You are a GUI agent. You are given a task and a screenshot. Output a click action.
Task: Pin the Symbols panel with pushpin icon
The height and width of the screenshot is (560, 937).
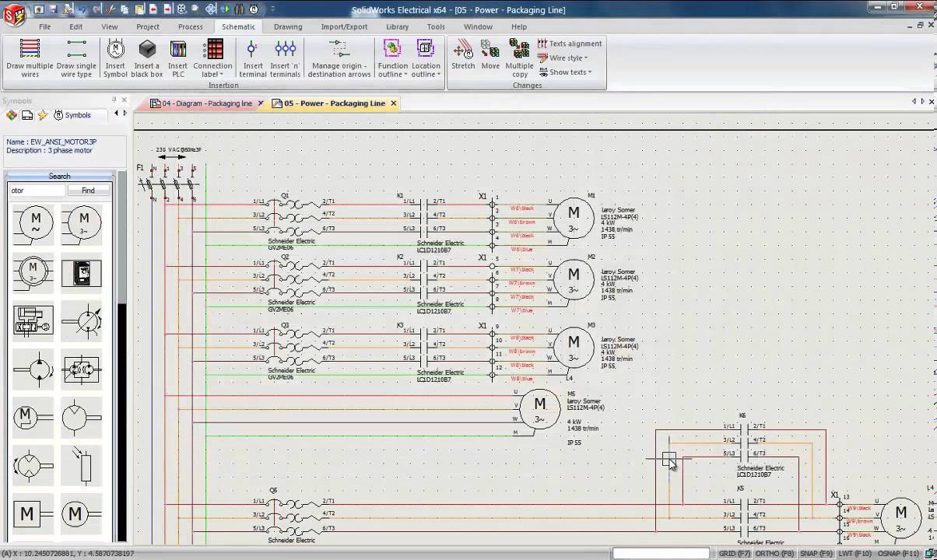coord(114,100)
